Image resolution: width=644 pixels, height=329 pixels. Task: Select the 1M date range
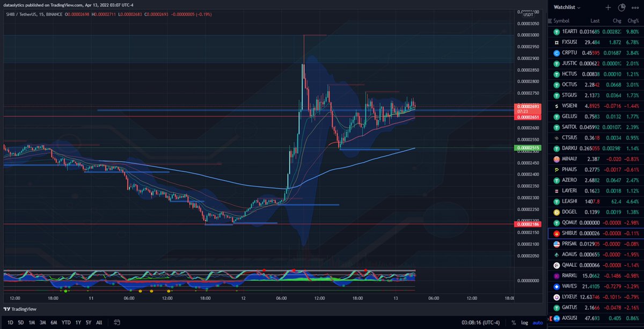point(32,323)
